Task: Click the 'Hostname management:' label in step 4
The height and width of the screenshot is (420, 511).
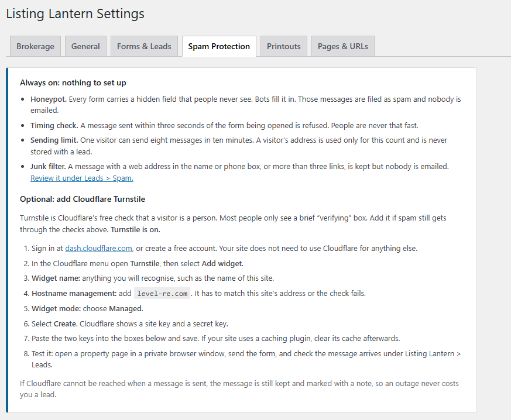Action: click(74, 293)
